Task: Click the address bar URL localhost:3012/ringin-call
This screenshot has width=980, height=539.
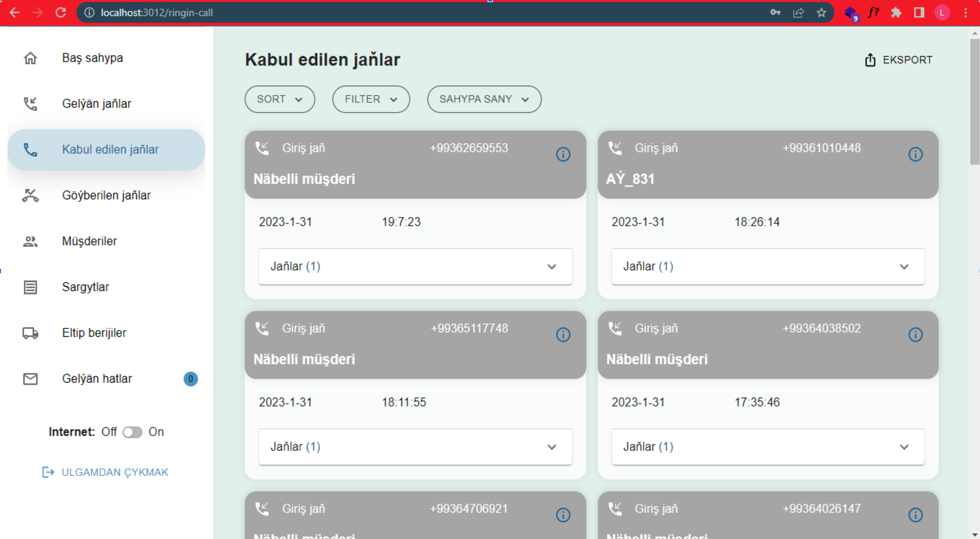Action: click(157, 13)
